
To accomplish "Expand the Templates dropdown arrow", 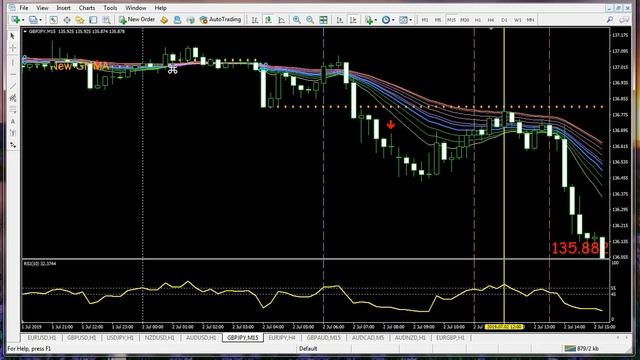I will click(410, 20).
